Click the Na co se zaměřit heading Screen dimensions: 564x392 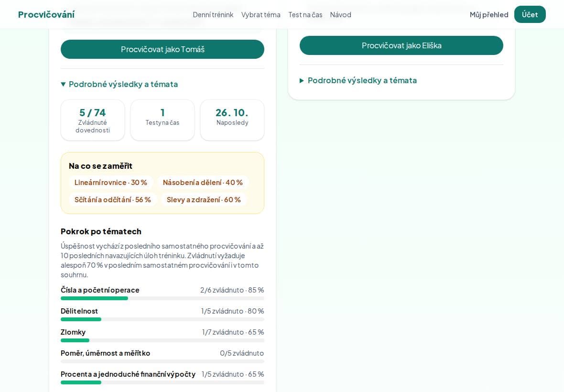coord(100,166)
